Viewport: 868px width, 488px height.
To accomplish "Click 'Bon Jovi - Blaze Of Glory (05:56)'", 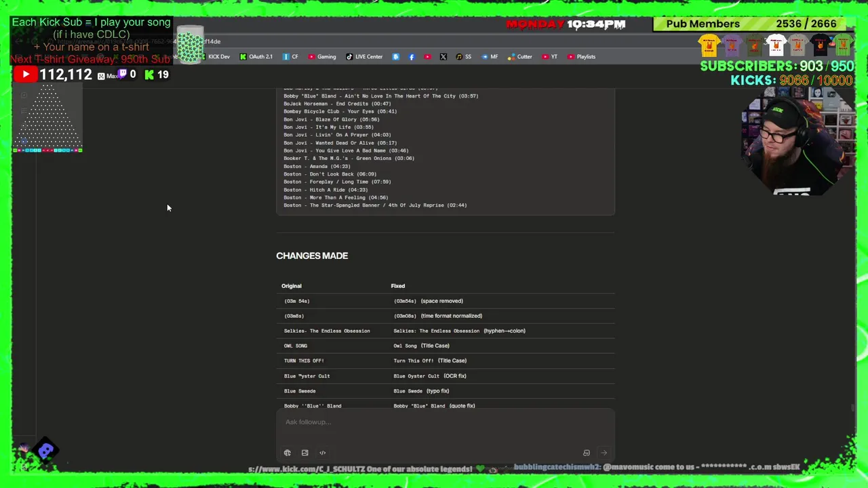I will tap(331, 119).
